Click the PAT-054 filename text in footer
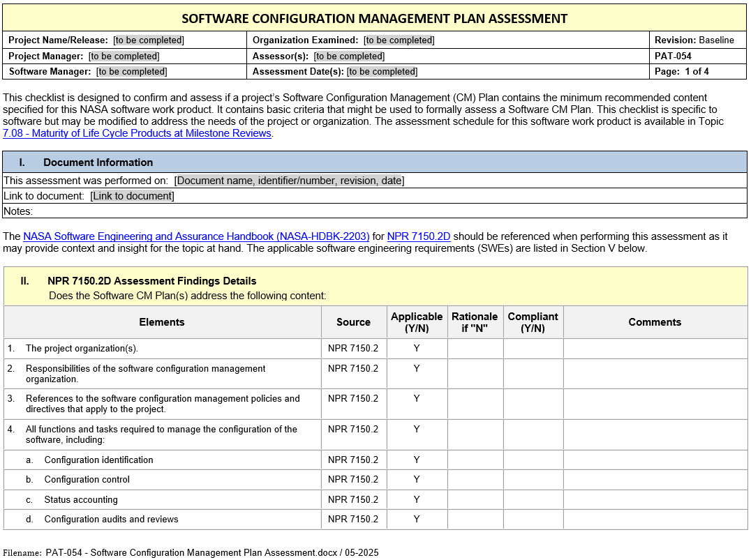This screenshot has width=751, height=560. (212, 552)
